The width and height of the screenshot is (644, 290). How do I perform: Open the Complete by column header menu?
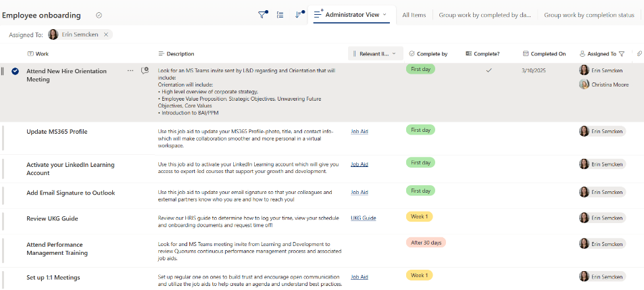[432, 54]
